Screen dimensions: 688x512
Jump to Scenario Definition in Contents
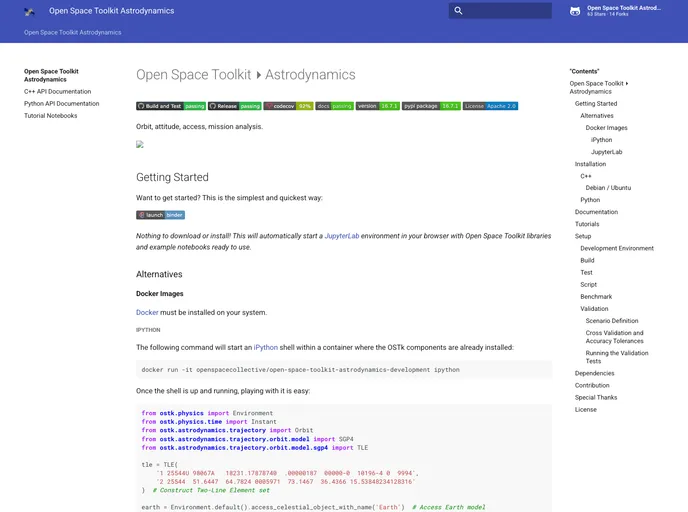(612, 321)
